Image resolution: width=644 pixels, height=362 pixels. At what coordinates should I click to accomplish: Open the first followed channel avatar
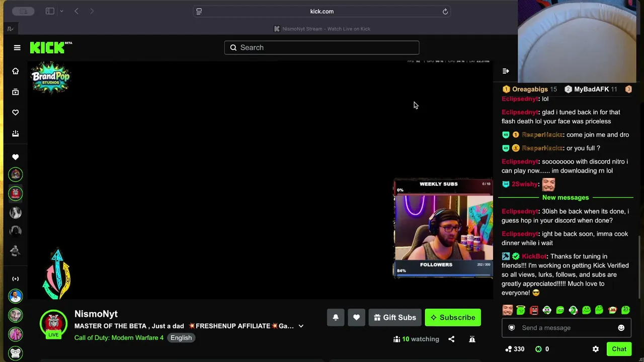click(x=16, y=174)
